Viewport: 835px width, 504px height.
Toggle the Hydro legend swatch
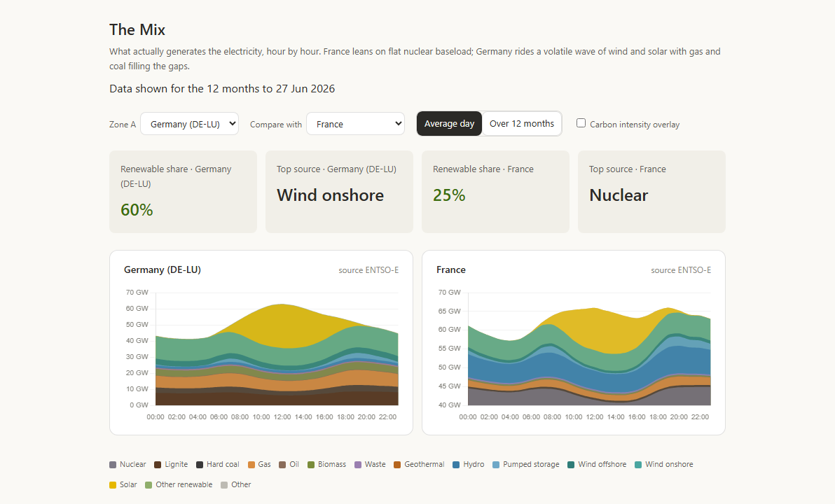point(456,465)
